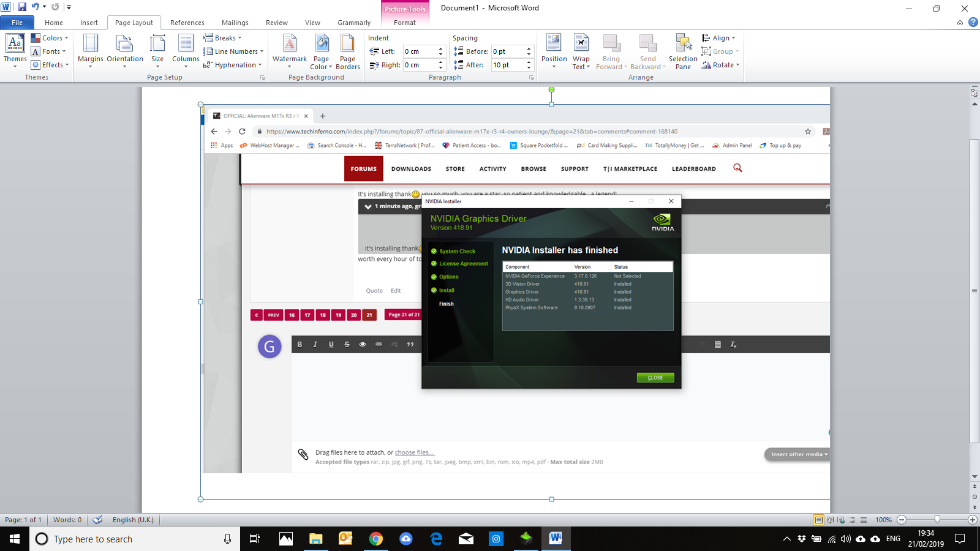This screenshot has width=980, height=551.
Task: Open the Themes gallery
Action: click(15, 50)
